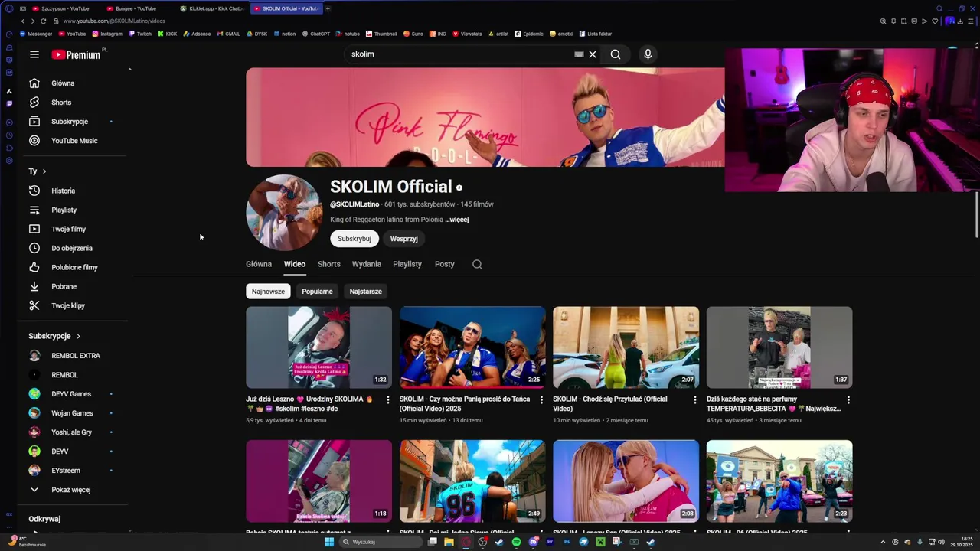Switch to the channel Shorts tab

tap(329, 264)
